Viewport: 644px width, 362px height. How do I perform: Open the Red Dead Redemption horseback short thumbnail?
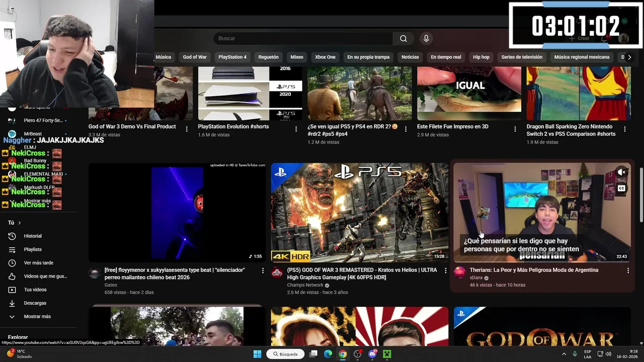pyautogui.click(x=359, y=94)
